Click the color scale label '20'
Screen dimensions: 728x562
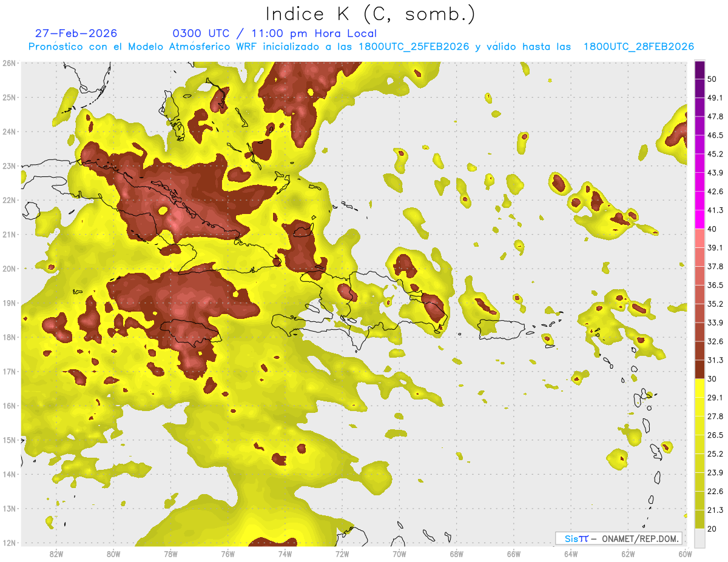tap(712, 529)
